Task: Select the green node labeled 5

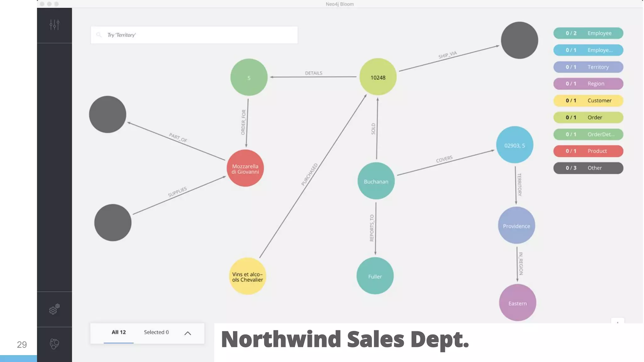Action: [249, 77]
